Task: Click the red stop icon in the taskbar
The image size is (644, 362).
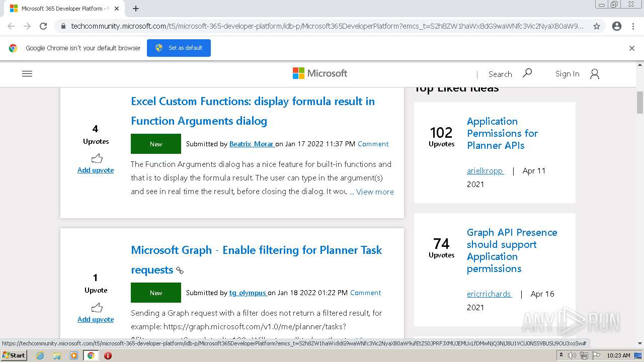Action: [x=108, y=355]
